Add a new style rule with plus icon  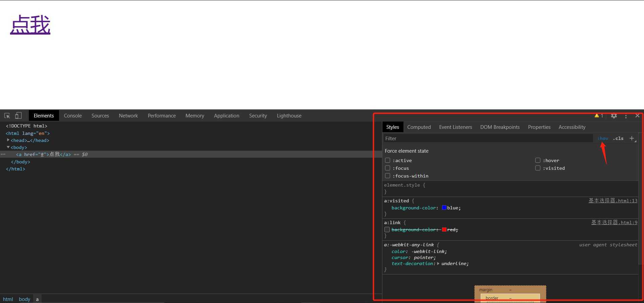[x=632, y=138]
